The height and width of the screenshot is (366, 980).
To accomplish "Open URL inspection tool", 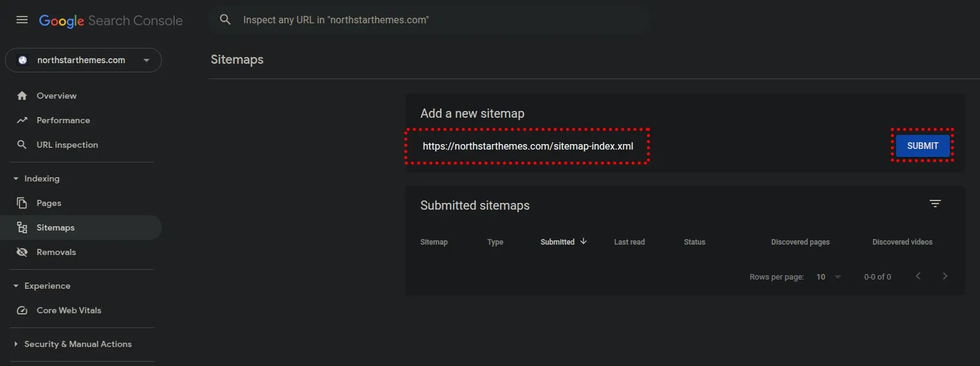I will tap(67, 145).
